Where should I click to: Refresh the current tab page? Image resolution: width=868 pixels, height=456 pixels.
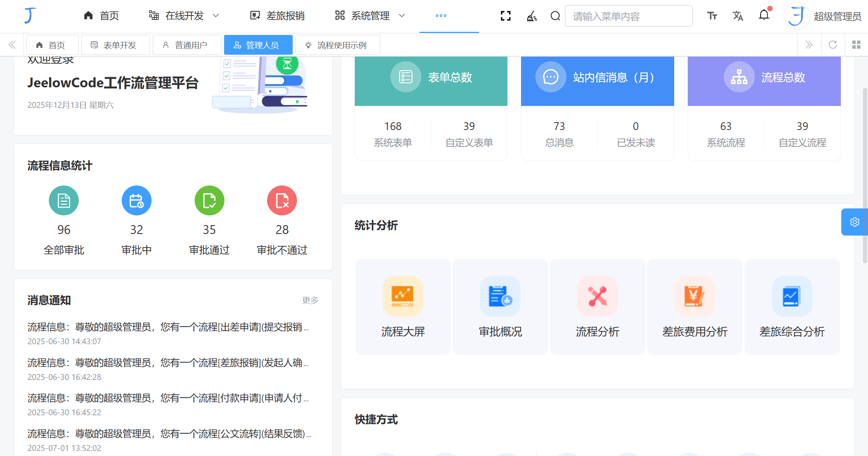(x=833, y=44)
